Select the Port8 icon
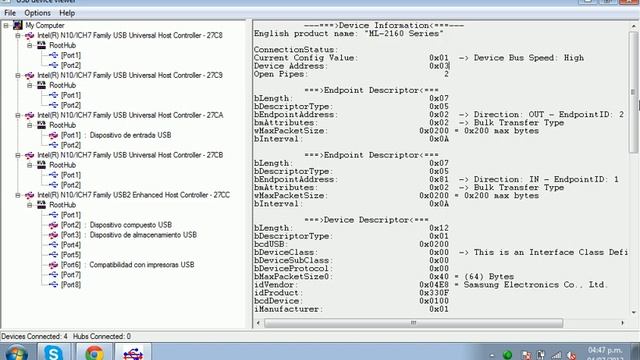The height and width of the screenshot is (360, 640). 53,285
